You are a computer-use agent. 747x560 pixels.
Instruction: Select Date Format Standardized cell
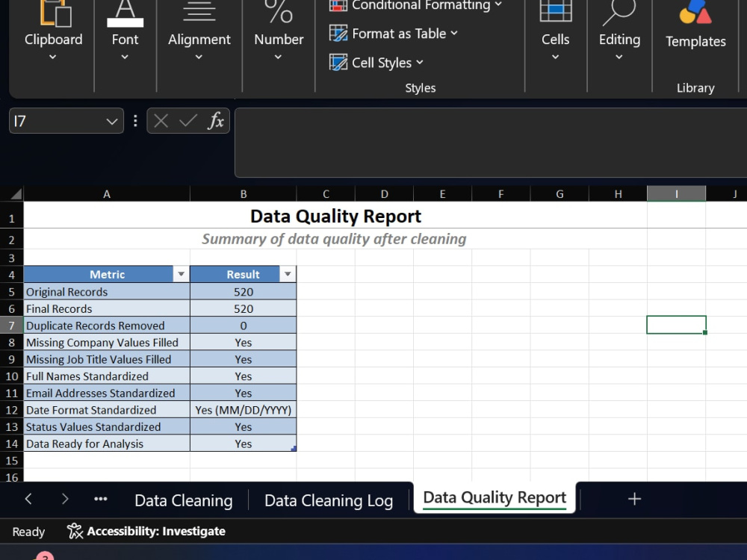[107, 410]
